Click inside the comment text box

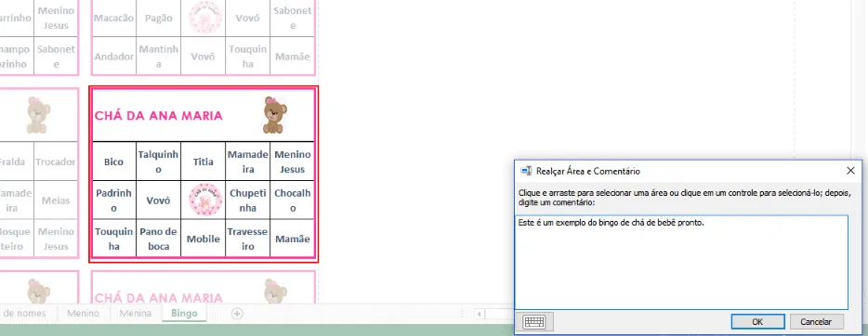[x=681, y=262]
